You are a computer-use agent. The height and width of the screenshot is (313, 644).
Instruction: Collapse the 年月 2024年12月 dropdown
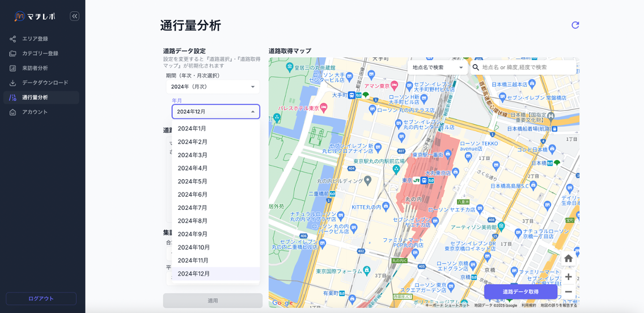tap(216, 112)
